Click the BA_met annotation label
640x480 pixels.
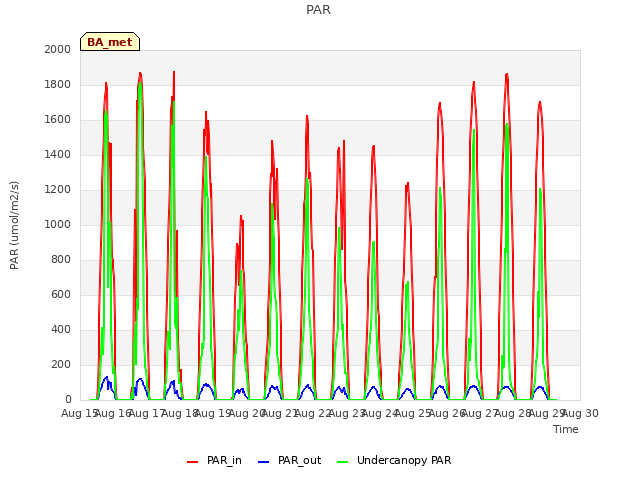pyautogui.click(x=110, y=42)
